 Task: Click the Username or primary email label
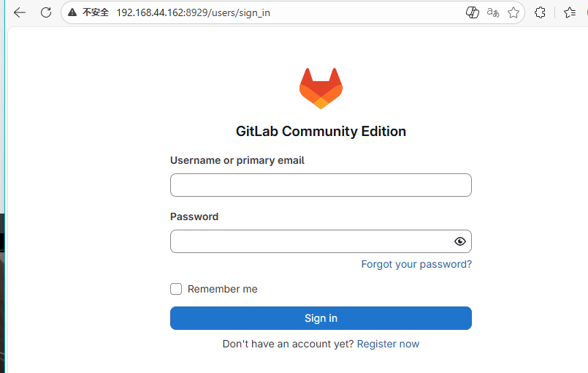click(x=237, y=160)
